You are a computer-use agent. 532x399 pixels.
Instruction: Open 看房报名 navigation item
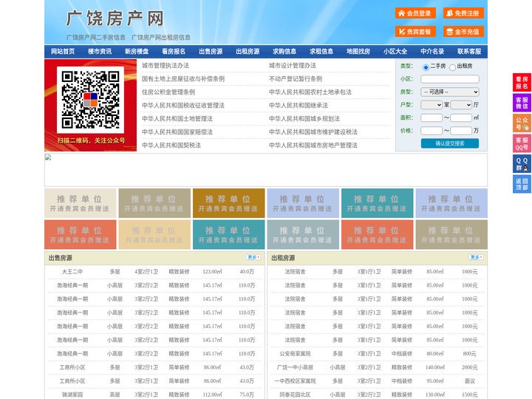174,52
